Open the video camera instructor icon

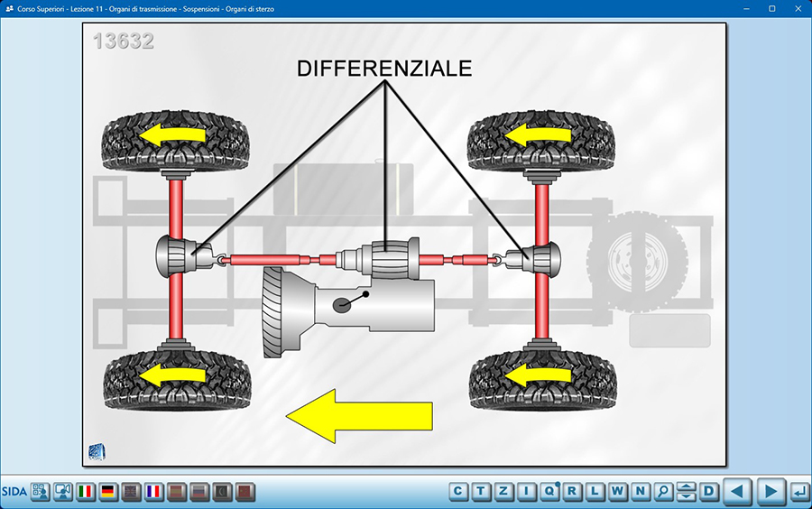coord(63,492)
